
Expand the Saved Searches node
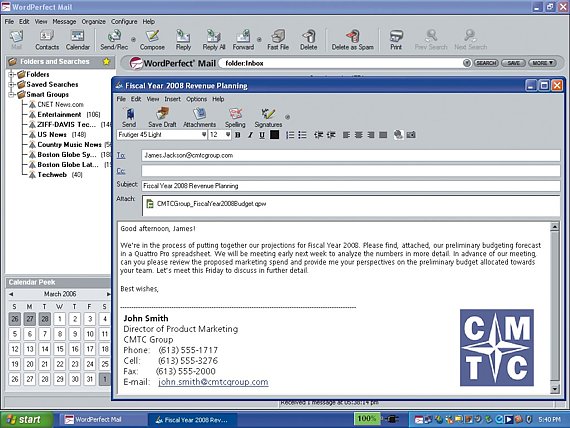coord(11,85)
